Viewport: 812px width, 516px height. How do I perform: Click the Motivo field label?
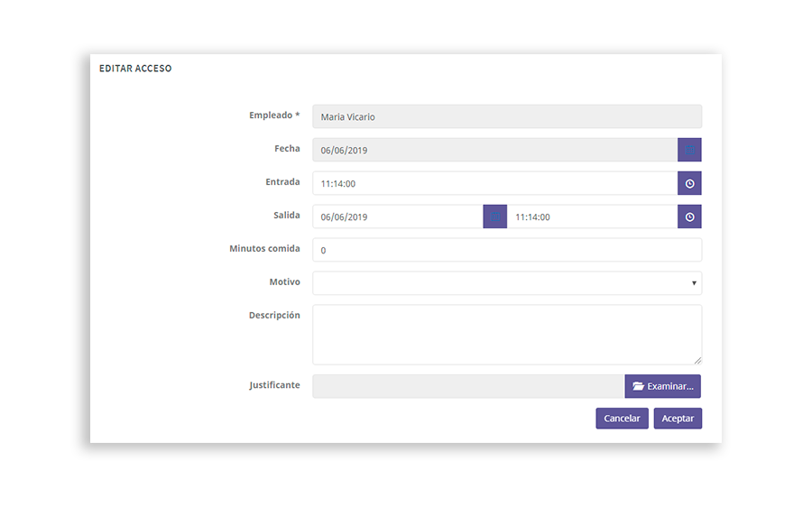point(284,282)
